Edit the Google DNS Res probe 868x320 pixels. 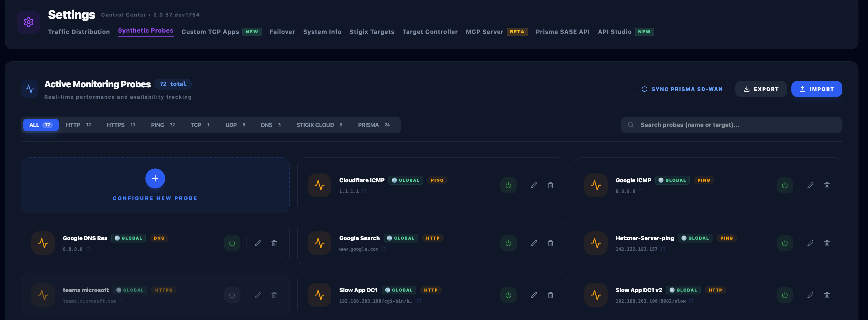[258, 243]
